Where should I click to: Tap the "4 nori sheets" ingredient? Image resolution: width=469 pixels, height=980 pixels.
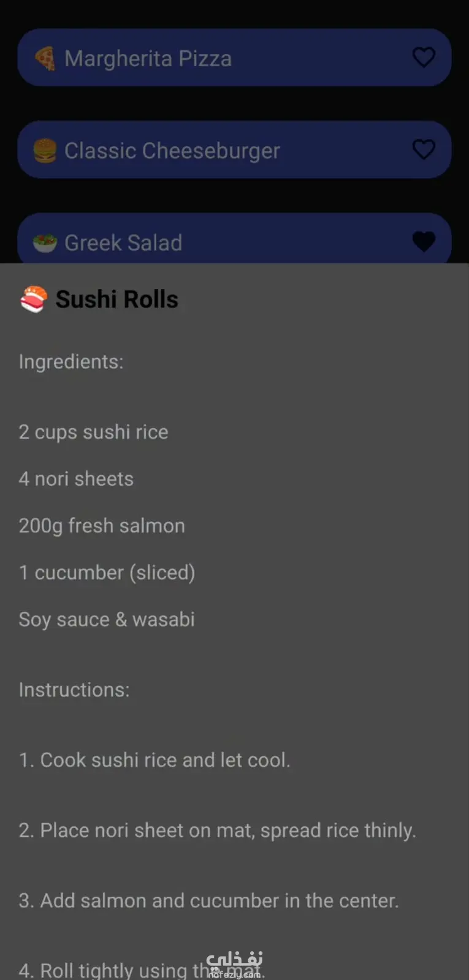[76, 479]
